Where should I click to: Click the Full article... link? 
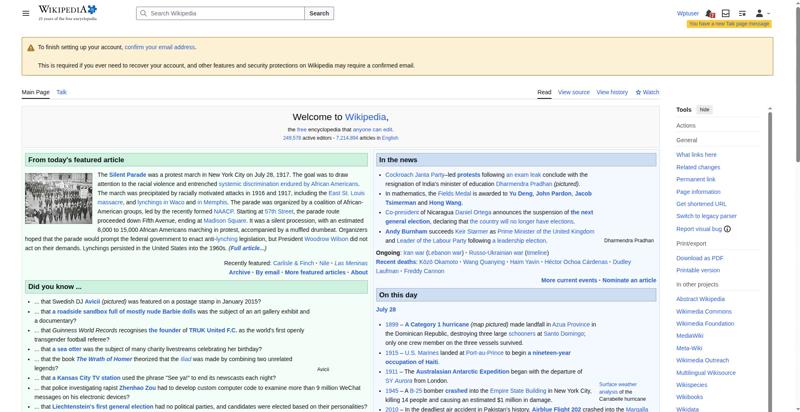[x=247, y=248]
